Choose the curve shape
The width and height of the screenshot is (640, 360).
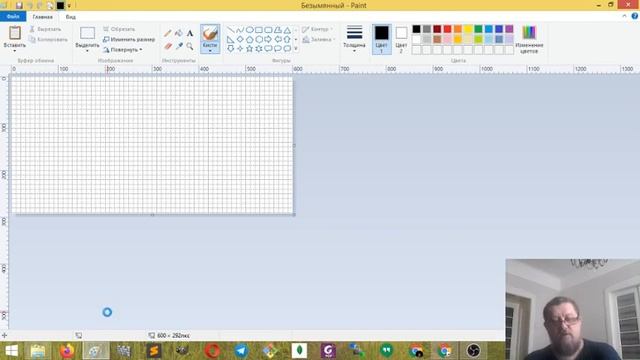click(x=240, y=30)
